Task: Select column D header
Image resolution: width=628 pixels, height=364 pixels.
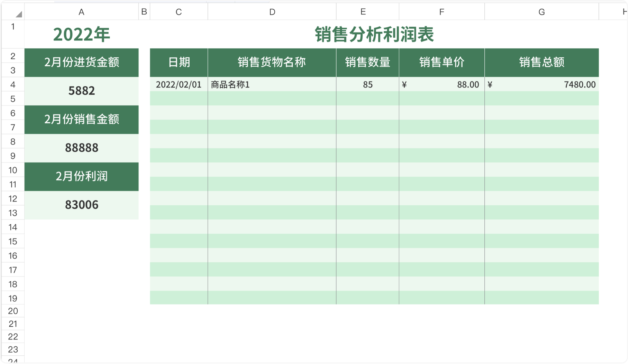Action: [272, 12]
